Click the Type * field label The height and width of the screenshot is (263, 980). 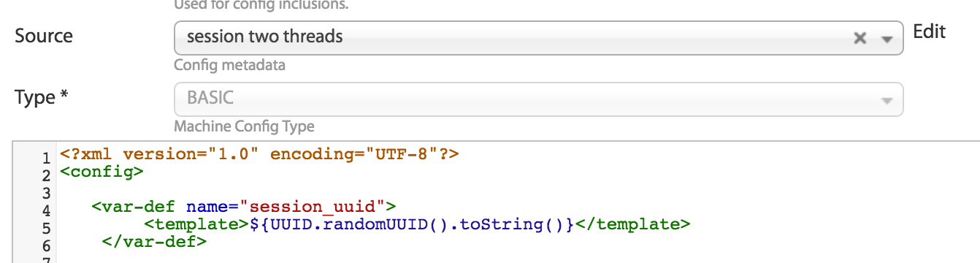point(42,97)
